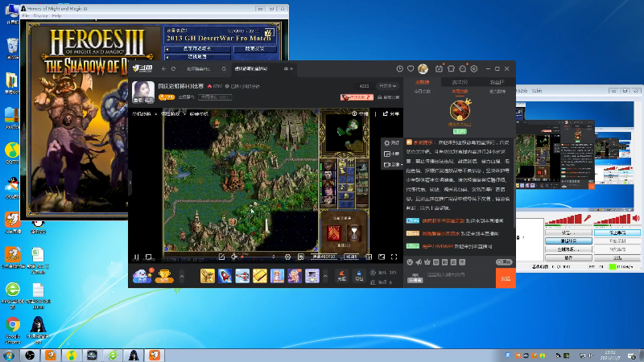Refresh the video with the player reload icon

pos(149,257)
